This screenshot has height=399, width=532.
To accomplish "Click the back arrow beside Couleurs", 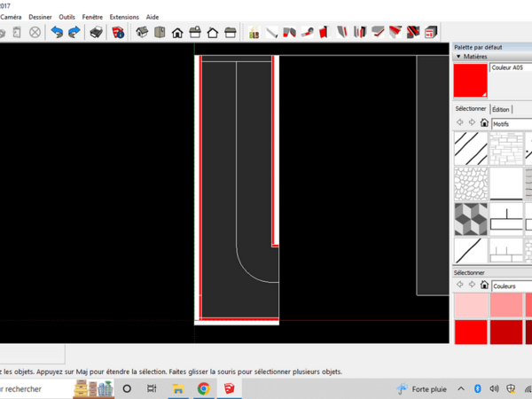I will tap(459, 286).
